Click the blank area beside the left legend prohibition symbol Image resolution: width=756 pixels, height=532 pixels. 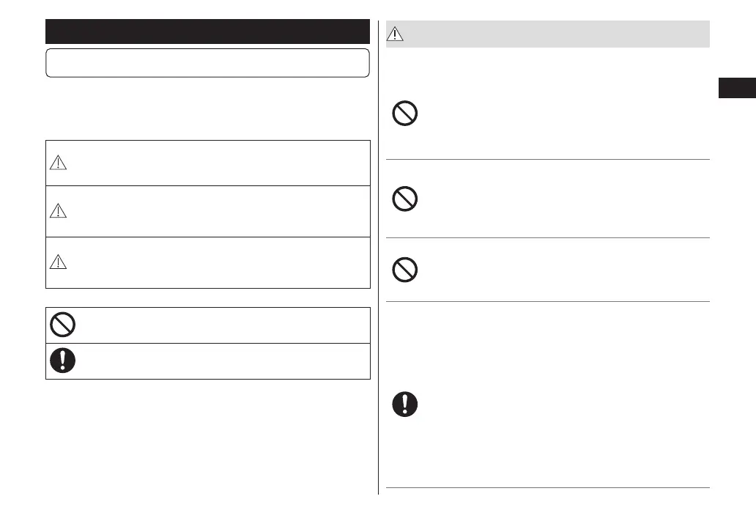tap(220, 325)
